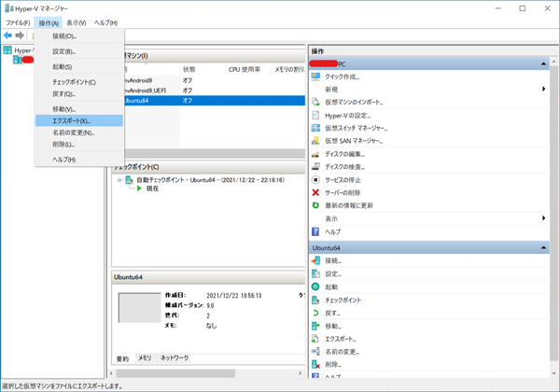560x392 pixels.
Task: Open the 操作(A) menu
Action: tap(49, 22)
